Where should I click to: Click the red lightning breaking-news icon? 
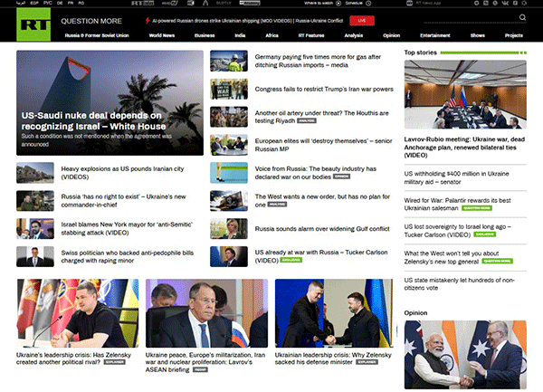[x=148, y=21]
